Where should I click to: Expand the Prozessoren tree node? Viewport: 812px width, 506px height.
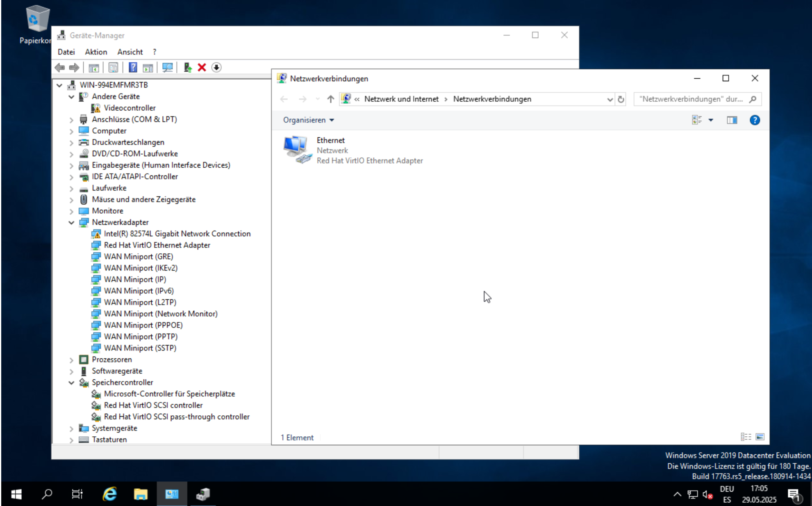point(71,360)
